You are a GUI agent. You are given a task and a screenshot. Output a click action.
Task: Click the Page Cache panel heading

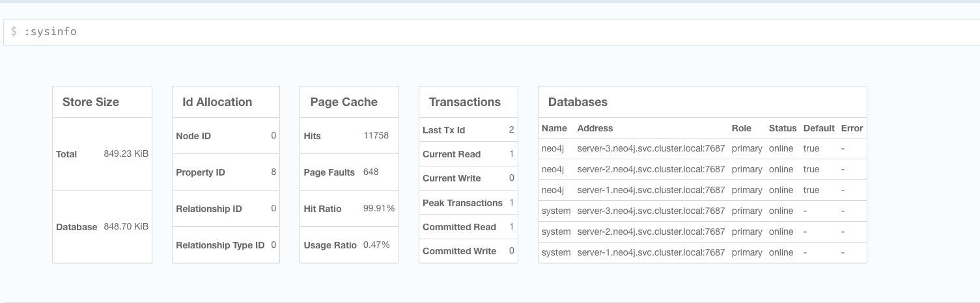tap(343, 102)
